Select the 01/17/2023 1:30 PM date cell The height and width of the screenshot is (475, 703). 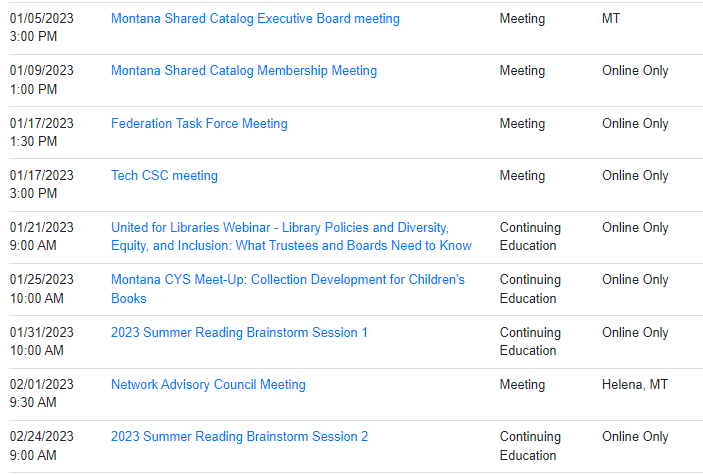pyautogui.click(x=42, y=133)
